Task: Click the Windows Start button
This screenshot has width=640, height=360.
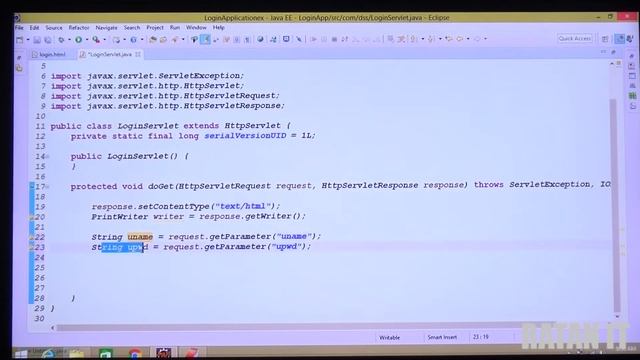Action: 21,353
